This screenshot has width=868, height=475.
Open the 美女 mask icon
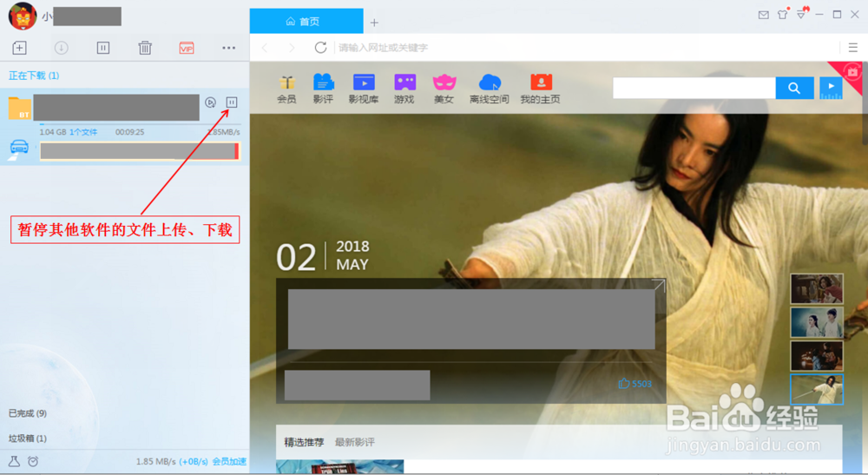click(x=444, y=89)
